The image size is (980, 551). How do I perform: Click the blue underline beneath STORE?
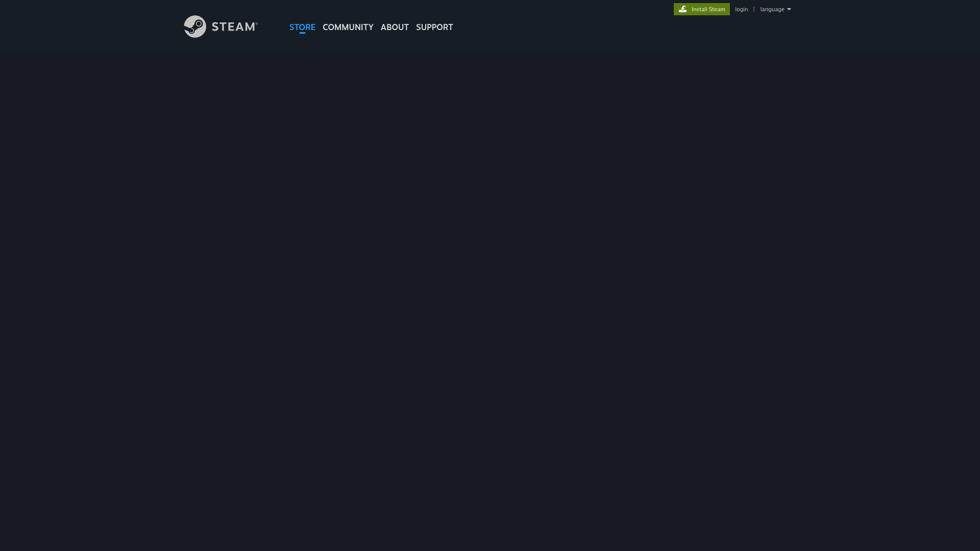point(302,33)
